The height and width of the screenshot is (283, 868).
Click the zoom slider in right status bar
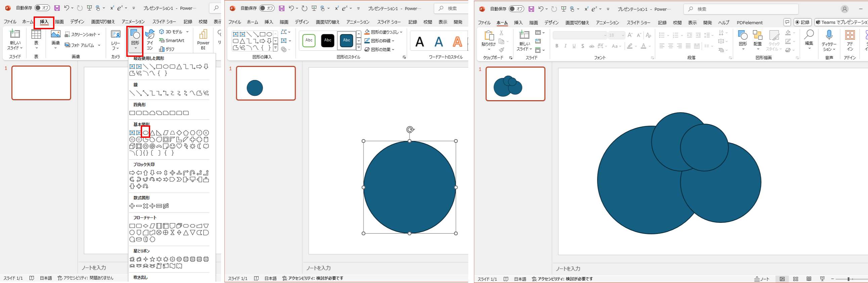[849, 279]
